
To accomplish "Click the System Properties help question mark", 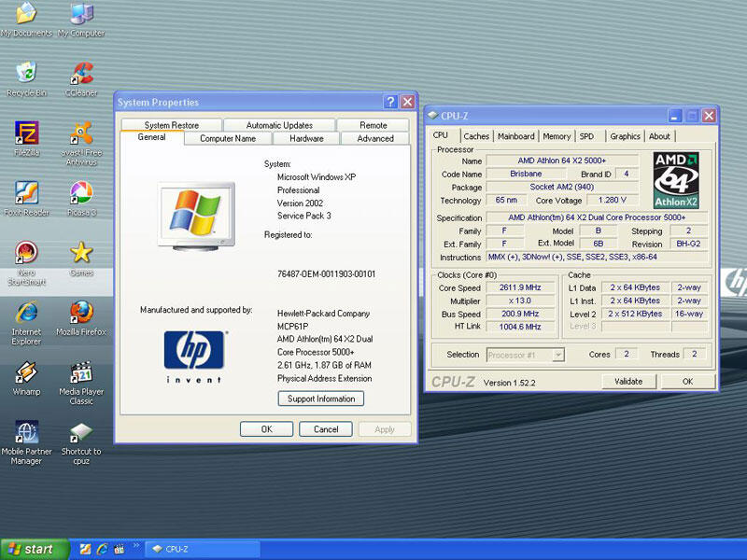I will pyautogui.click(x=390, y=102).
